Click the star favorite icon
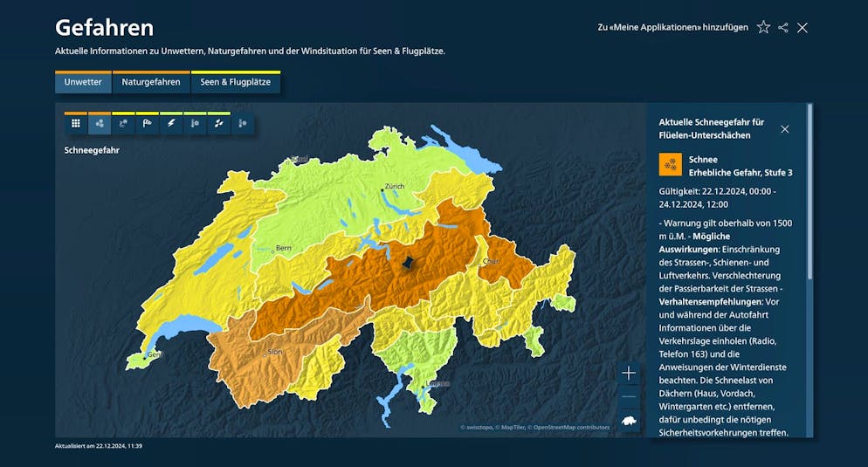 pyautogui.click(x=763, y=27)
